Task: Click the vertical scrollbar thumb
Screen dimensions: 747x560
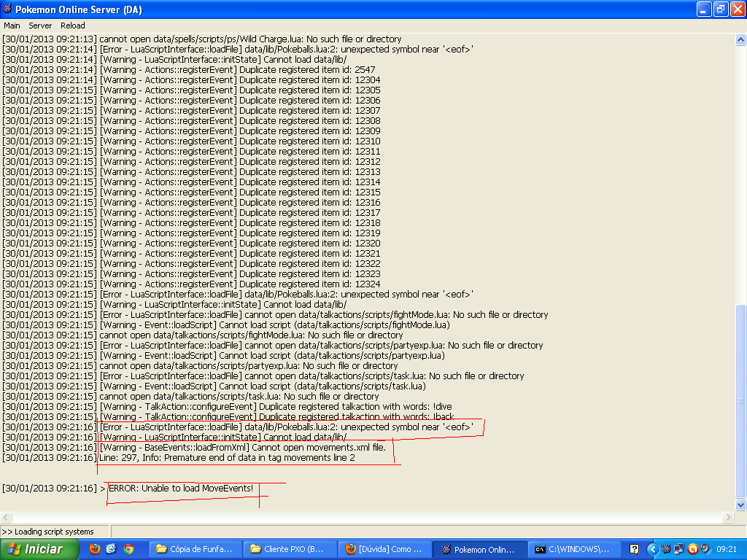Action: [x=741, y=401]
